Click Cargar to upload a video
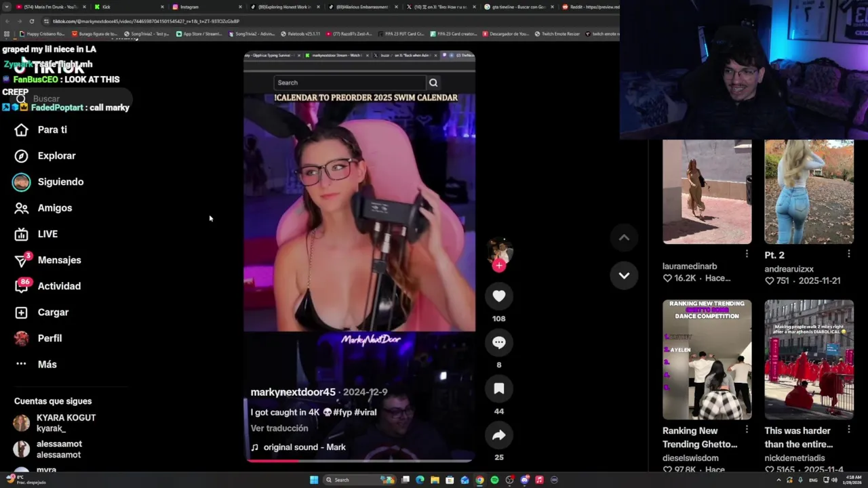868x488 pixels. 41,312
